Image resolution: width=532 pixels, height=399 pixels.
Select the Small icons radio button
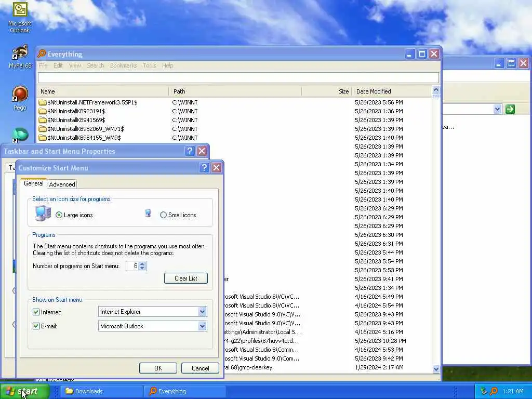[163, 215]
